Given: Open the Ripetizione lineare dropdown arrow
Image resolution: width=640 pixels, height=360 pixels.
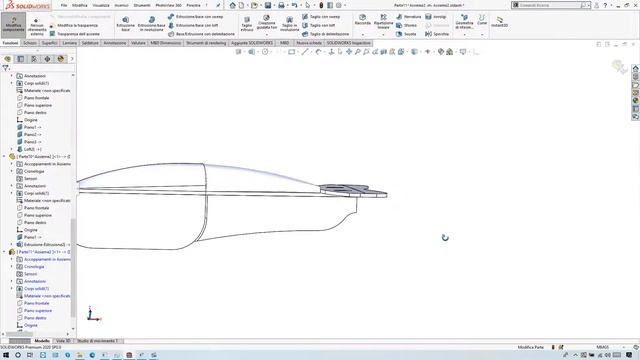Looking at the screenshot, I should 383,35.
